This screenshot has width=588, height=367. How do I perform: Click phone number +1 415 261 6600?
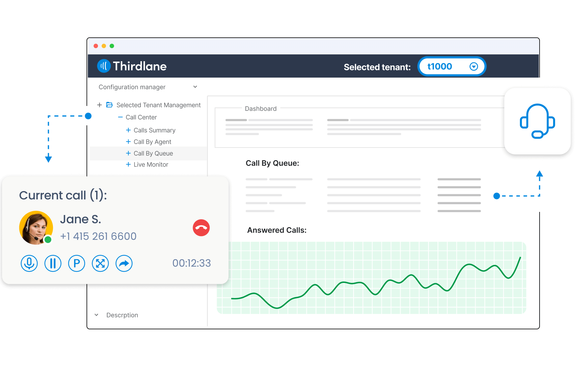click(98, 236)
